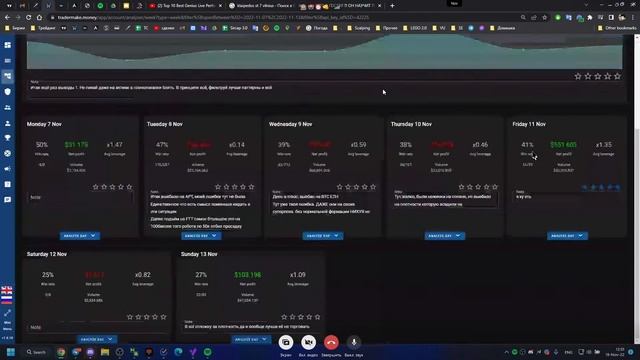Open the trophy icon in the left sidebar
This screenshot has height=360, width=640.
(x=7, y=138)
